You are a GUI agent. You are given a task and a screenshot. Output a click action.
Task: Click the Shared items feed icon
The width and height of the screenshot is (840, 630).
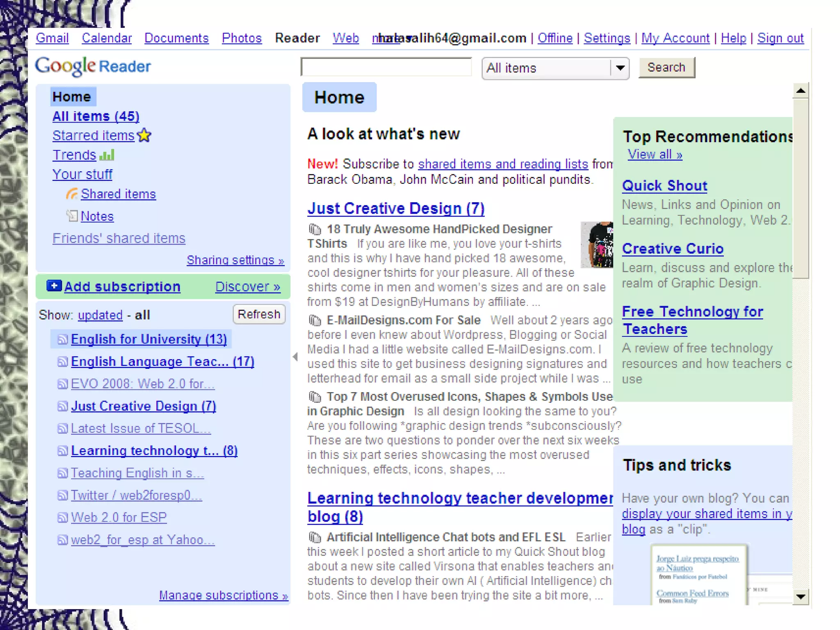(72, 194)
